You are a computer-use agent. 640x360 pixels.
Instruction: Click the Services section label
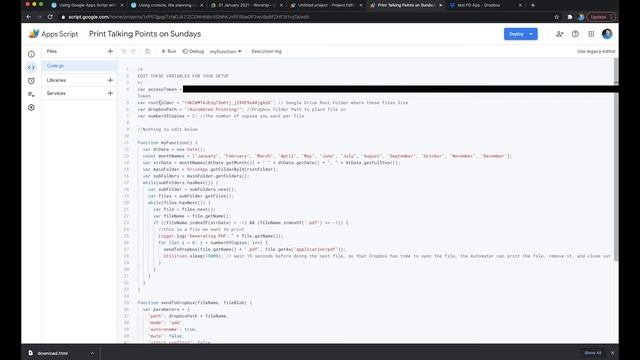56,93
